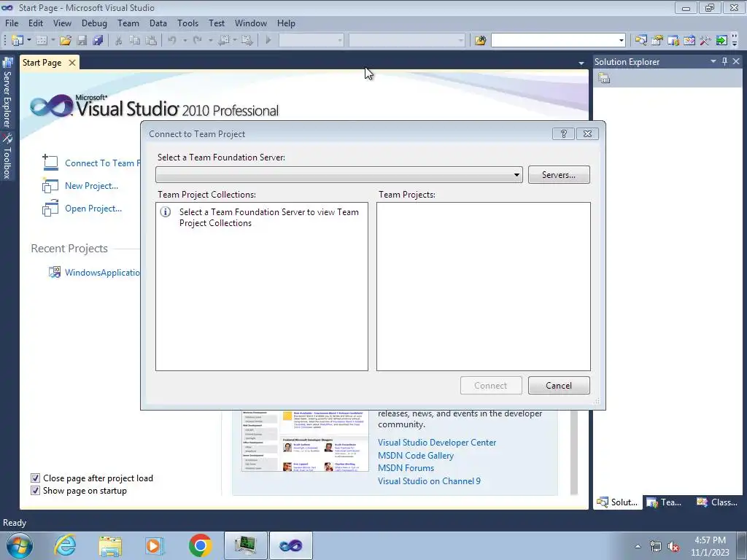Image resolution: width=747 pixels, height=560 pixels.
Task: Open the Server Explorer side tab
Action: (x=7, y=93)
